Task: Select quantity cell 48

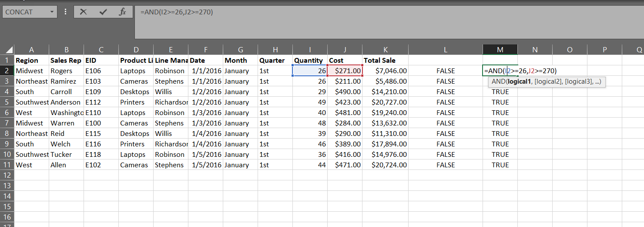Action: coord(310,123)
